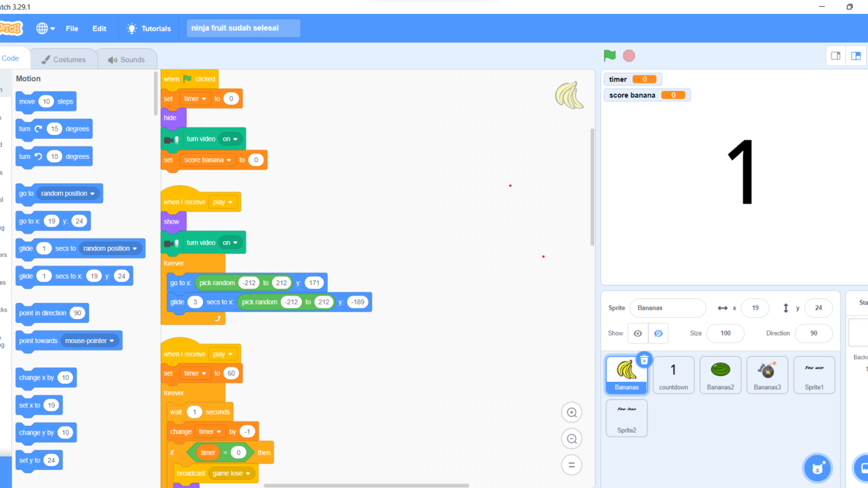Start project with green flag

click(610, 56)
